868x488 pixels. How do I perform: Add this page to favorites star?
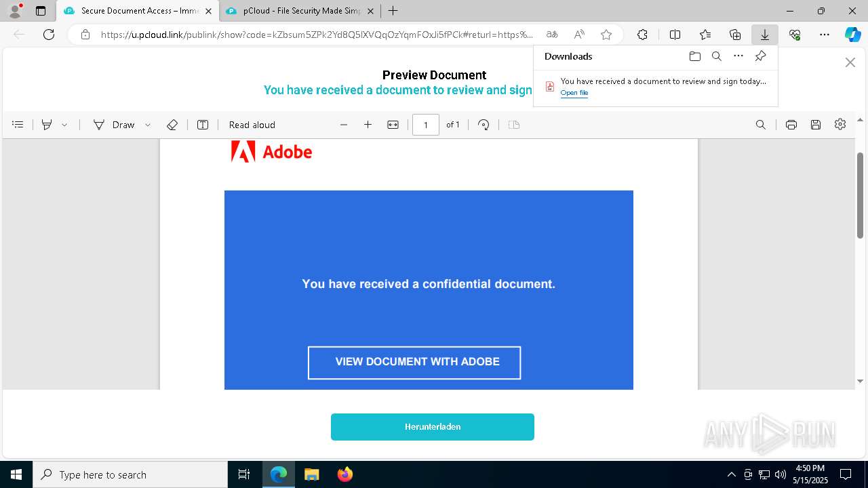click(x=606, y=35)
